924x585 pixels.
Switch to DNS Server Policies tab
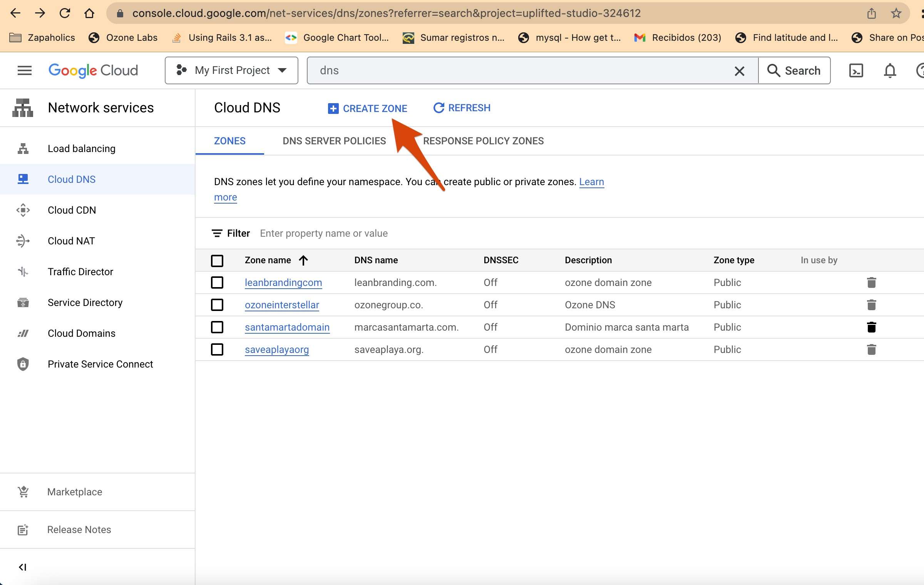pos(334,141)
